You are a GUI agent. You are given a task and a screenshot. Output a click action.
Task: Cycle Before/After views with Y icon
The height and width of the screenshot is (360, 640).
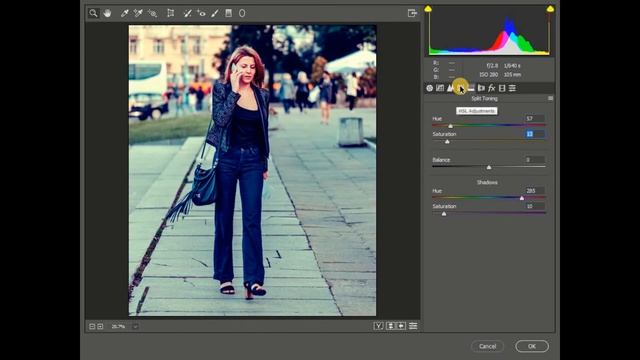click(x=378, y=326)
